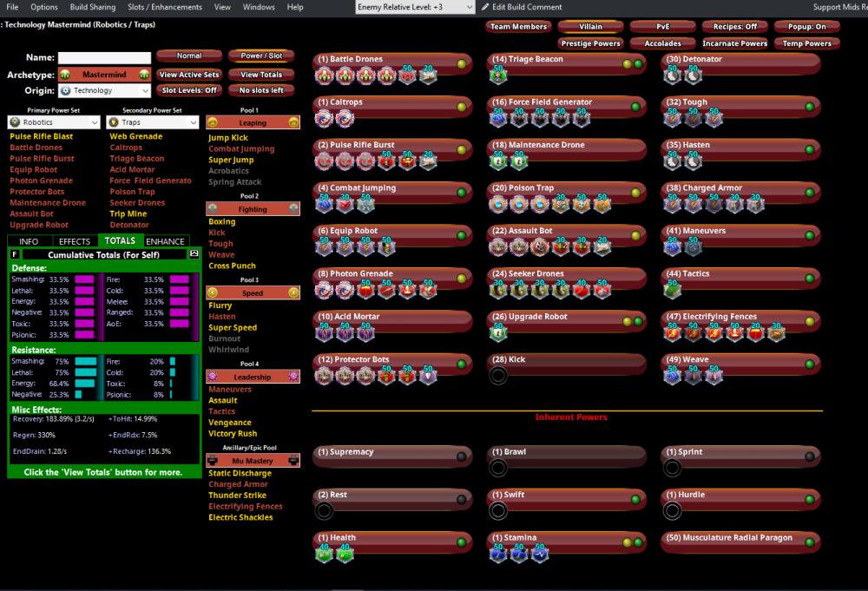Click the expand icon in Cumulative Totals header
Screen dimensions: 868x591
pyautogui.click(x=194, y=254)
